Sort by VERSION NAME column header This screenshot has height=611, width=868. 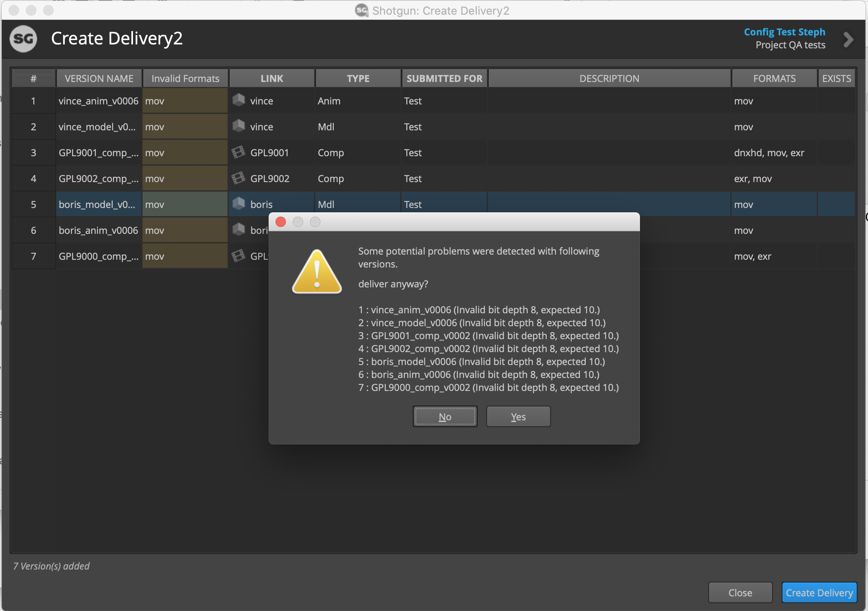click(99, 79)
